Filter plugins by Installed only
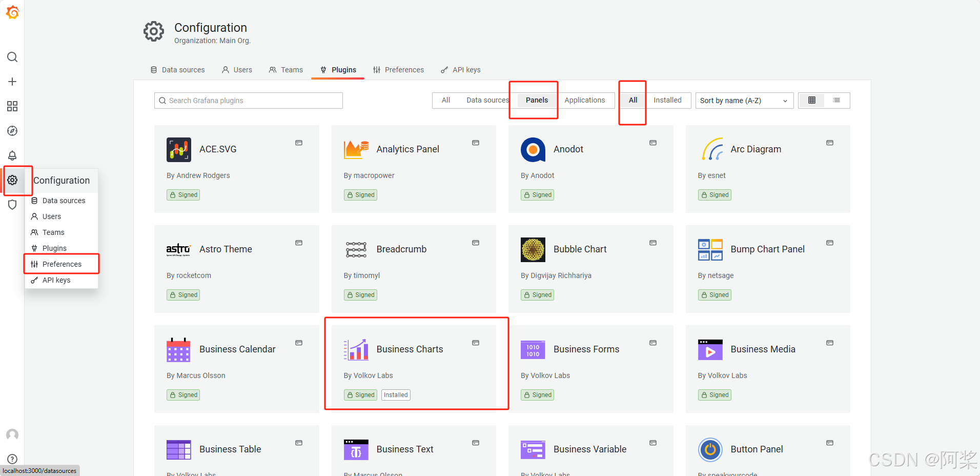 point(668,100)
